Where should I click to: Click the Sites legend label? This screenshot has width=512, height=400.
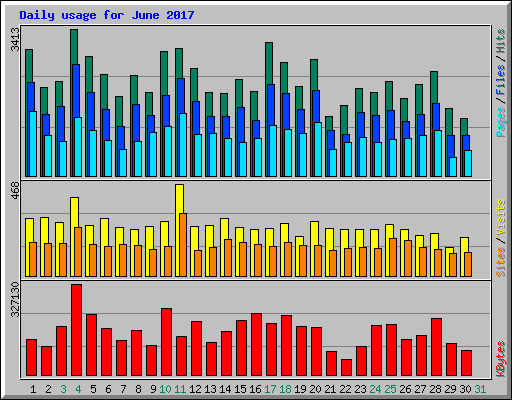point(501,262)
